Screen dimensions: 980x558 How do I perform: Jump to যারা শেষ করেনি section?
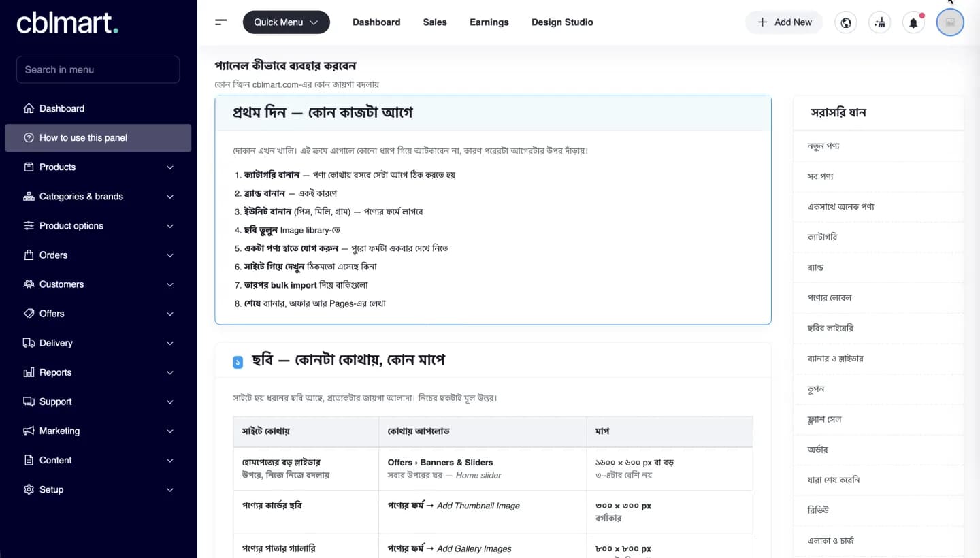click(878, 480)
